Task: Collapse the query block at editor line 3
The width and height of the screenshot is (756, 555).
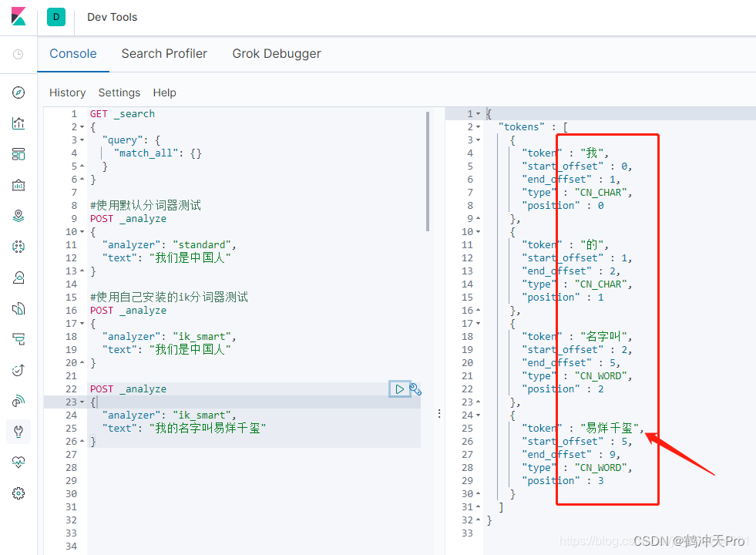Action: (82, 140)
